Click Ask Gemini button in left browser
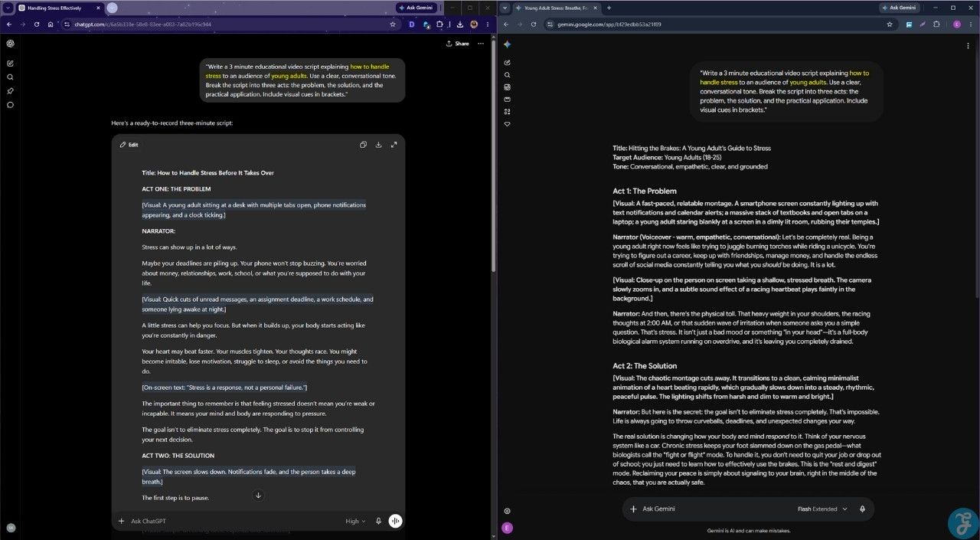This screenshot has height=540, width=980. tap(416, 8)
